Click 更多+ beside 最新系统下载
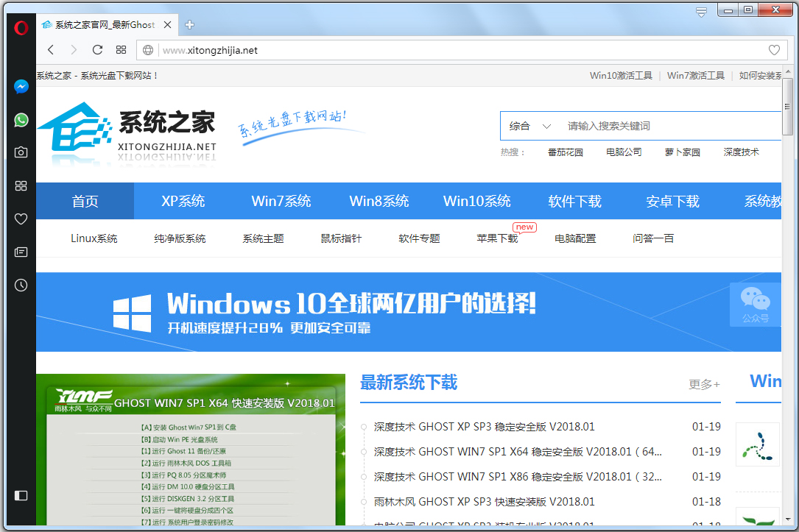Screen dimensions: 799x532 704,384
